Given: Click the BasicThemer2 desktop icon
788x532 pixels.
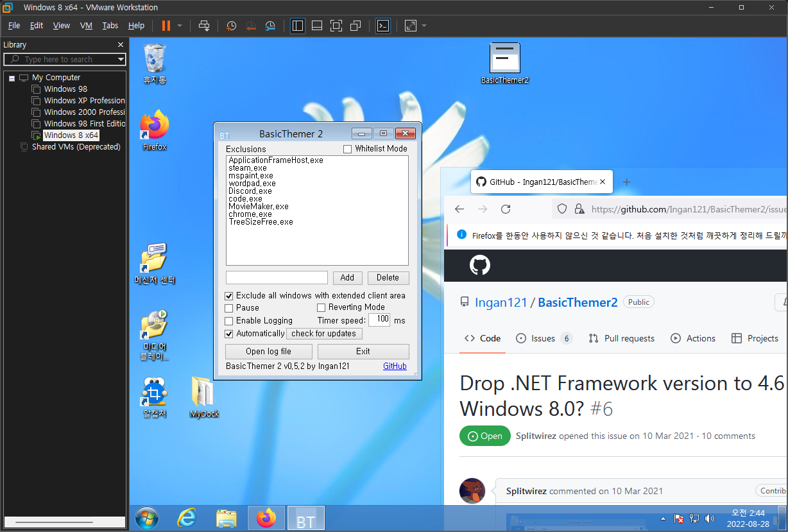Looking at the screenshot, I should (x=505, y=64).
